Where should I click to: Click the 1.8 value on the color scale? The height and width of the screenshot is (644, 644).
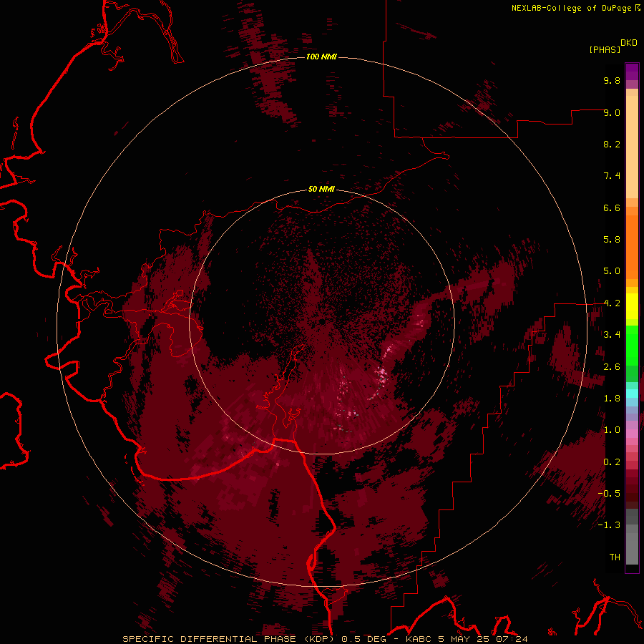tap(612, 399)
